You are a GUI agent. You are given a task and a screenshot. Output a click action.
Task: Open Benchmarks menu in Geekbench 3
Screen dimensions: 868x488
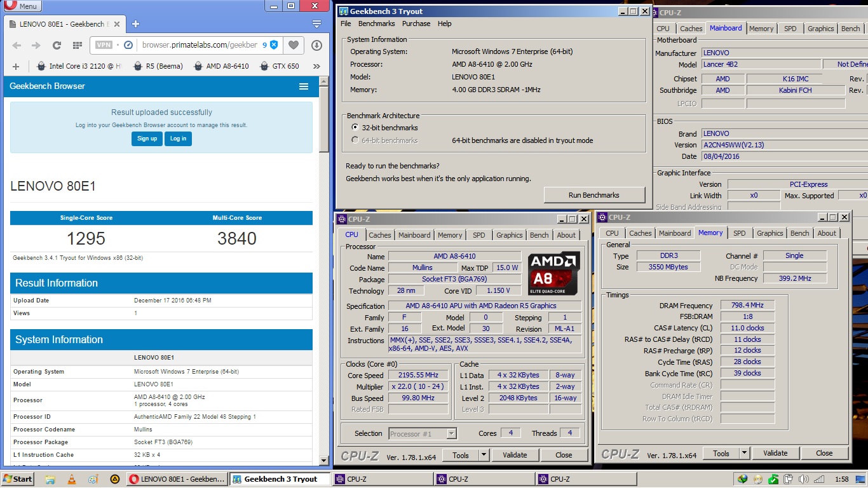(377, 24)
